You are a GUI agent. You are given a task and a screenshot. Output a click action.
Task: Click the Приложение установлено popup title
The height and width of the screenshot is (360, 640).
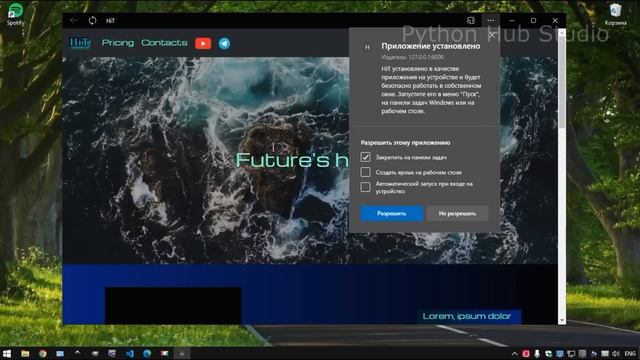tap(431, 46)
